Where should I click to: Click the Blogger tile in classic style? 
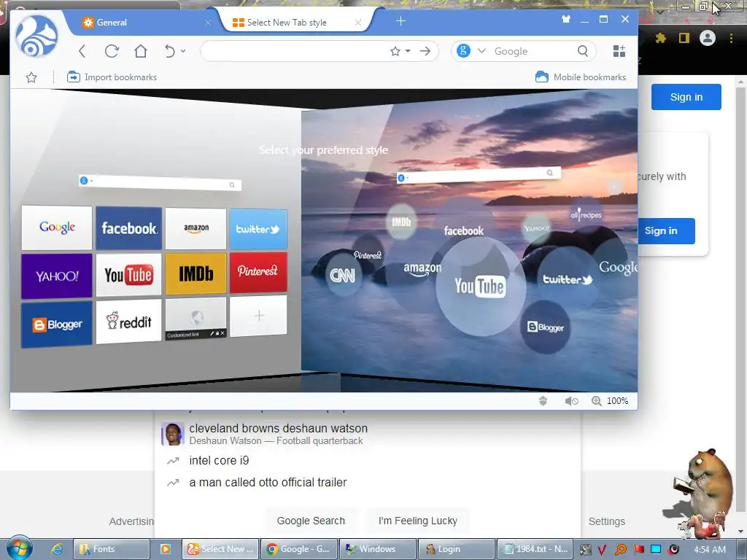57,324
